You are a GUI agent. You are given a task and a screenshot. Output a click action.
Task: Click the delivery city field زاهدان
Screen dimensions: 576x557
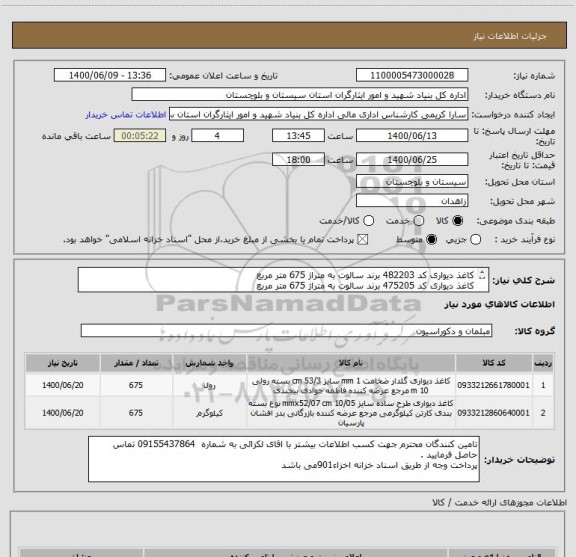pos(412,201)
